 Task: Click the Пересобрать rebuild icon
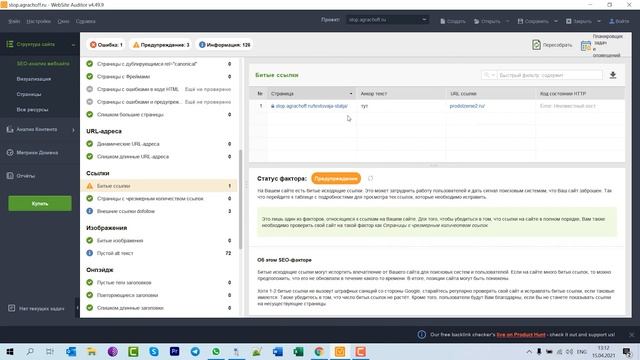(x=536, y=45)
